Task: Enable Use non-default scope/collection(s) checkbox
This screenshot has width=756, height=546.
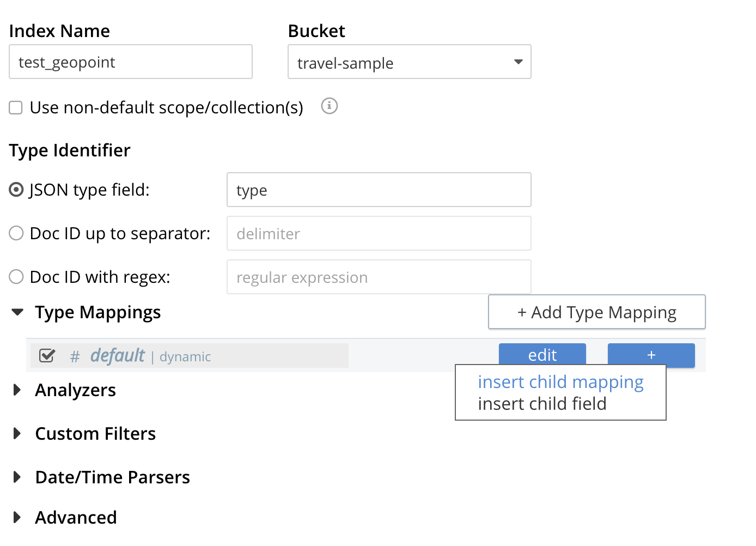Action: (16, 107)
